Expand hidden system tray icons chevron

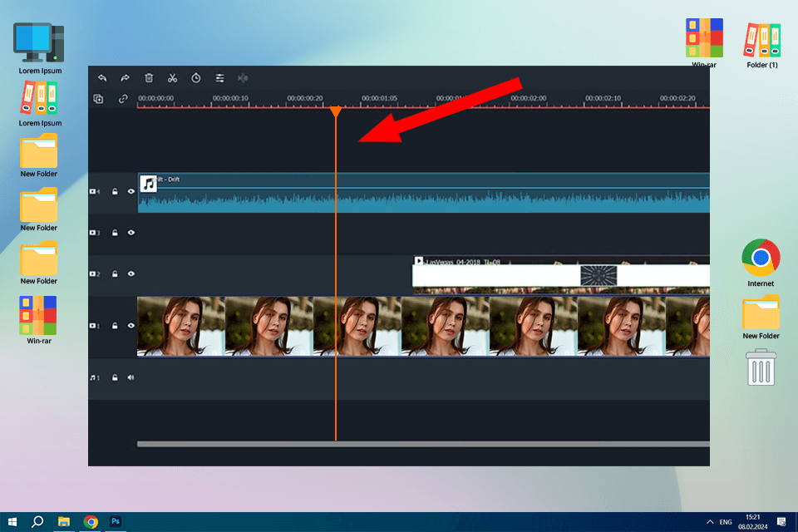710,522
